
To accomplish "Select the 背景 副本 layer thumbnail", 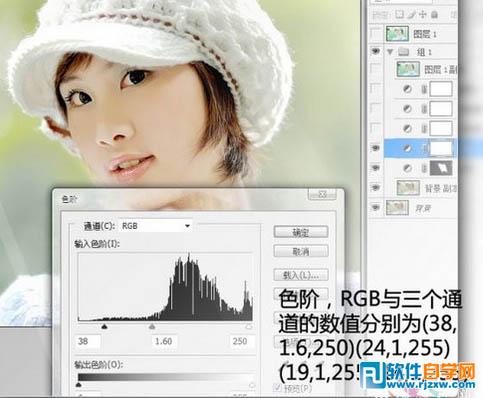I will [408, 188].
